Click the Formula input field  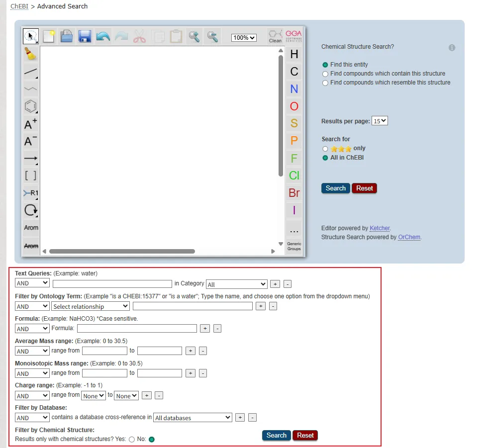137,329
